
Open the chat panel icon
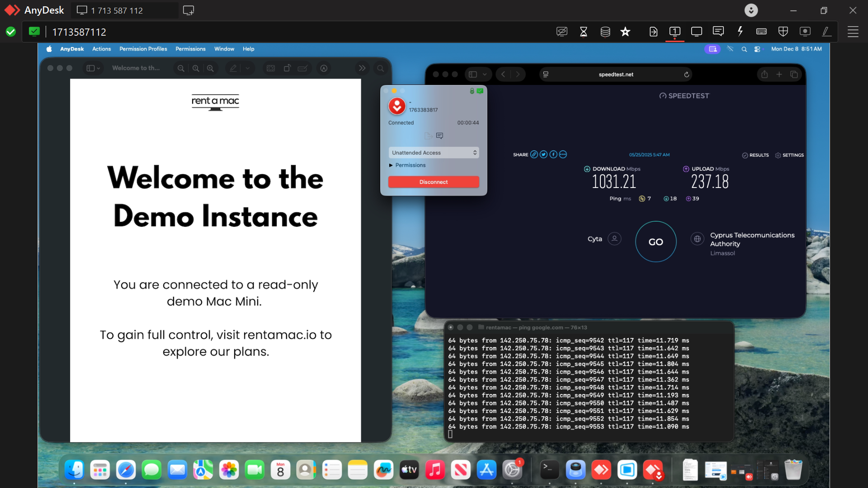(x=718, y=32)
